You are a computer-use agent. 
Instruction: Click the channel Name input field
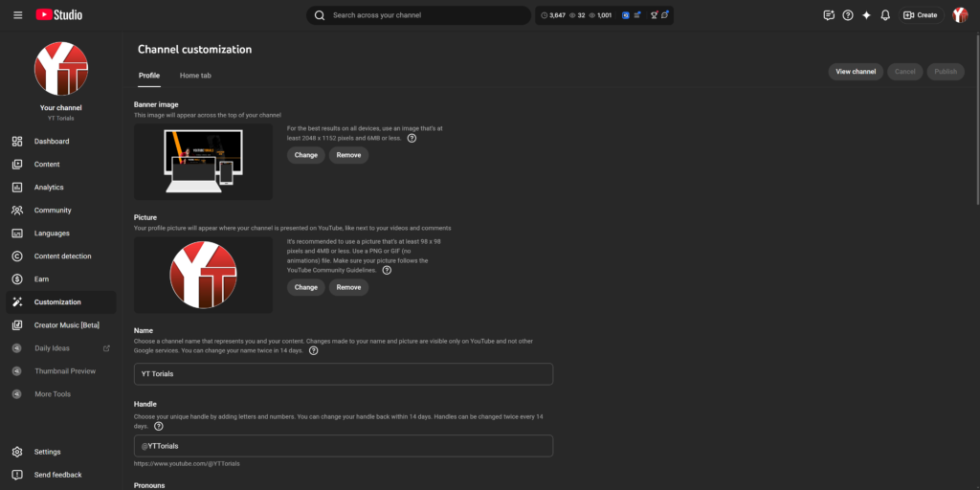click(344, 374)
